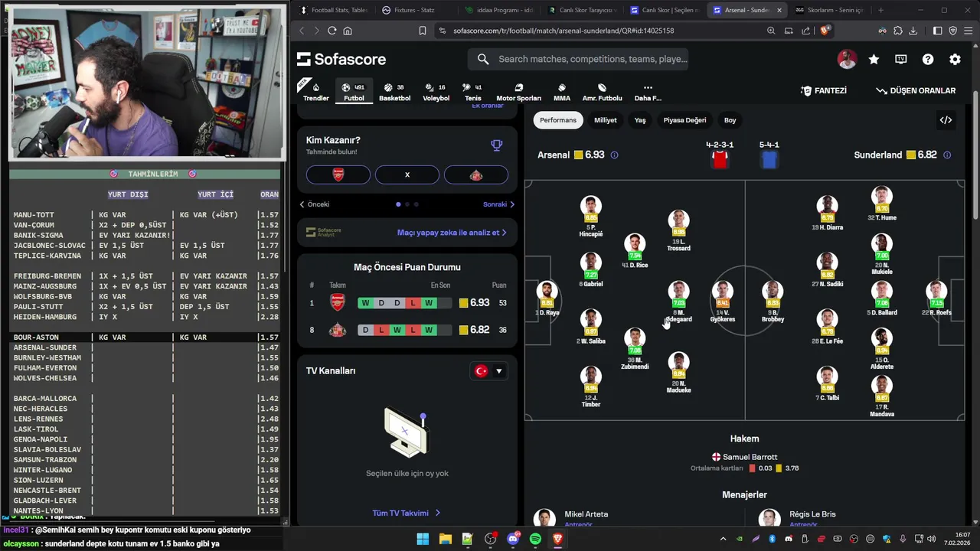
Task: Open Turkey flag country dropdown
Action: point(488,371)
